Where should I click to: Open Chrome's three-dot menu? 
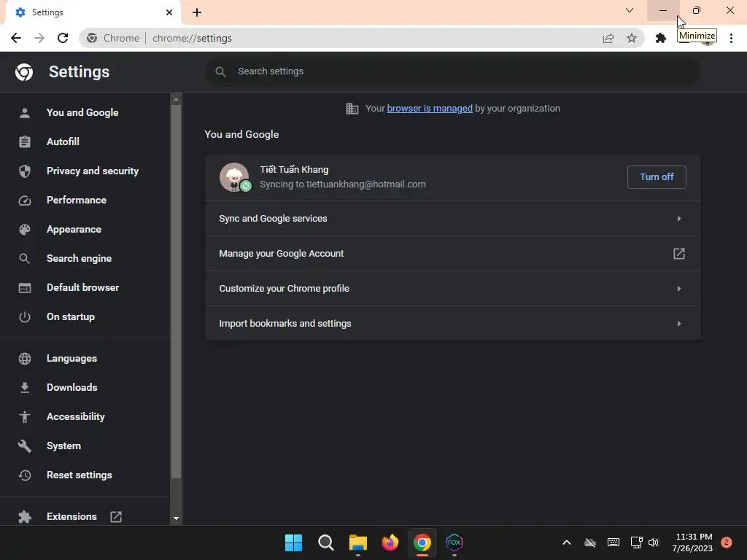click(731, 38)
